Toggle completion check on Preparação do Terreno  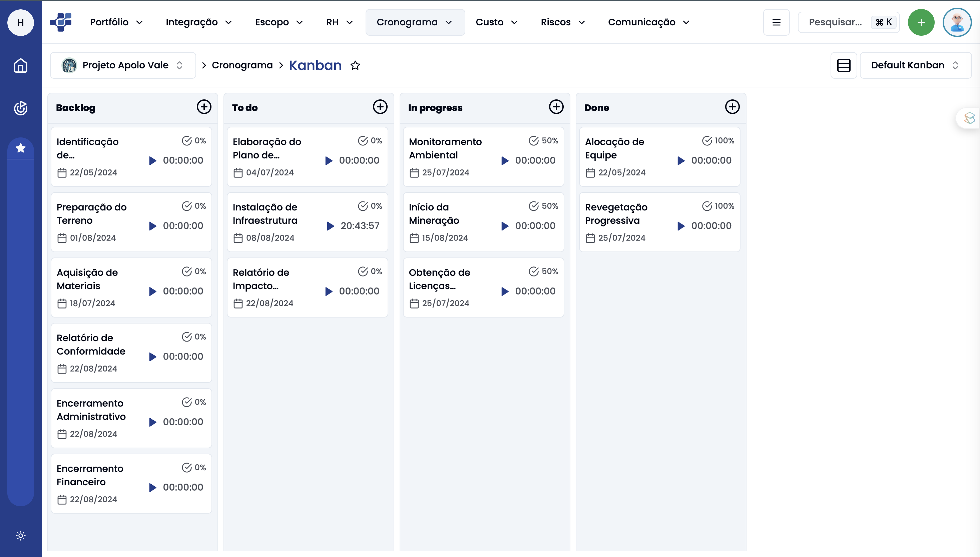coord(187,206)
